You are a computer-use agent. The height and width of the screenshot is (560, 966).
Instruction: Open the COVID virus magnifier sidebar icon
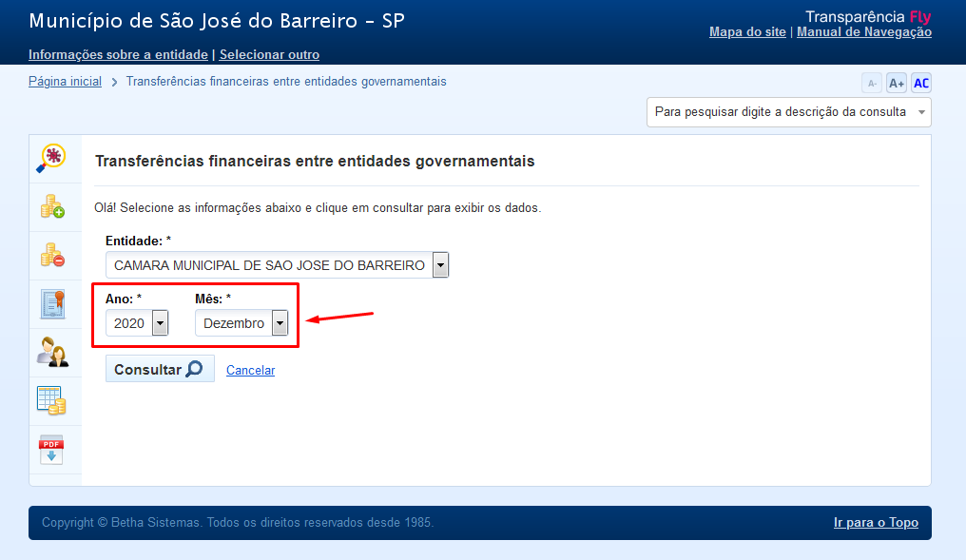51,158
